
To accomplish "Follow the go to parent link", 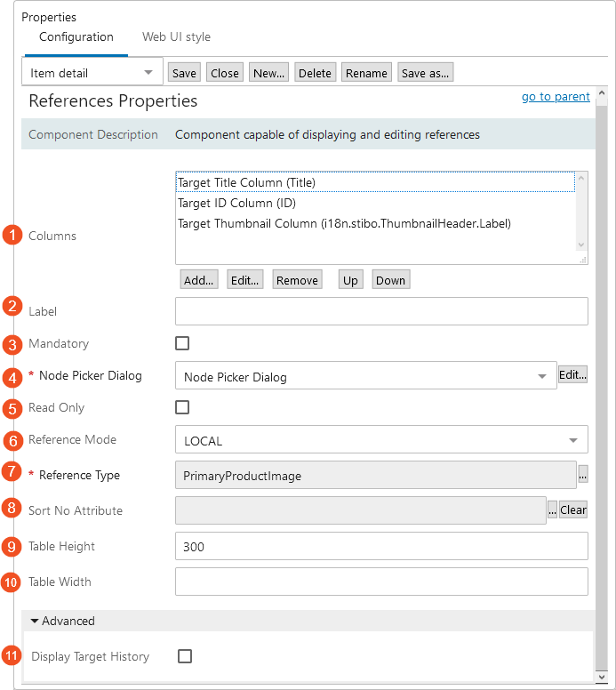I will point(556,96).
